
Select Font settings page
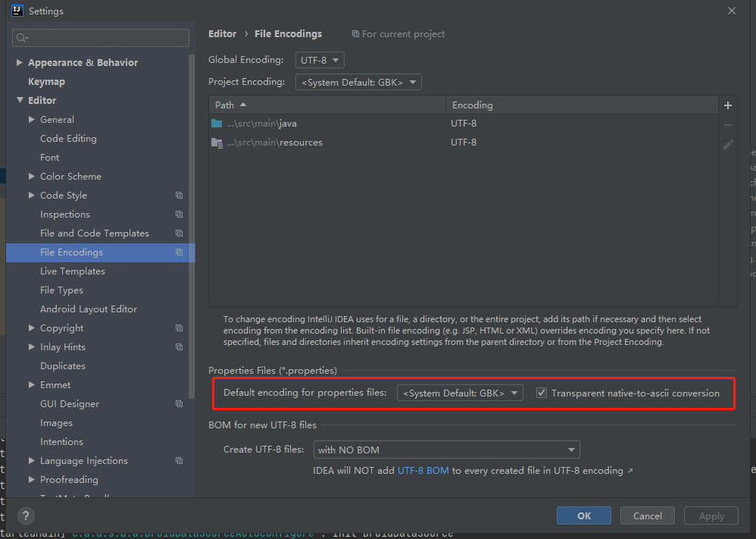pyautogui.click(x=50, y=158)
